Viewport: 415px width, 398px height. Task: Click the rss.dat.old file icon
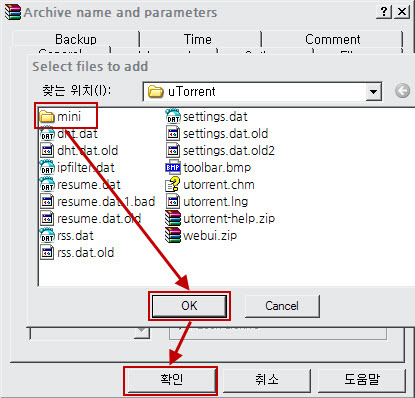tap(47, 253)
